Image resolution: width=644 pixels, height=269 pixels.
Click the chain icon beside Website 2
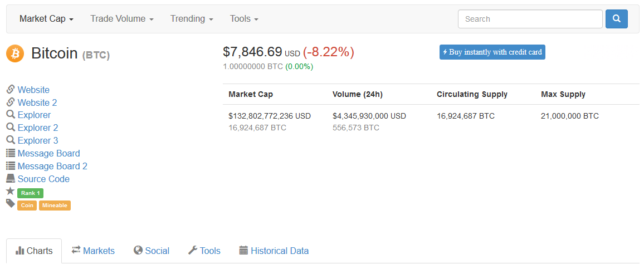11,102
